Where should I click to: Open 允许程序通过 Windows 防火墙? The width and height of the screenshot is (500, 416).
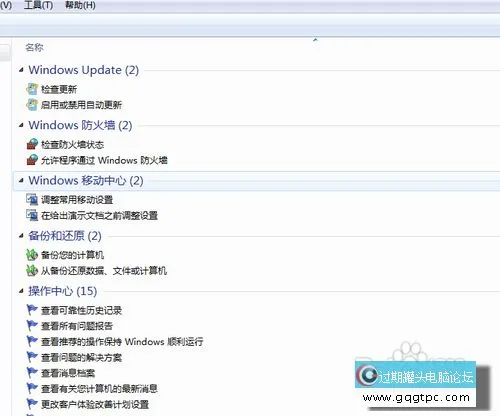104,160
